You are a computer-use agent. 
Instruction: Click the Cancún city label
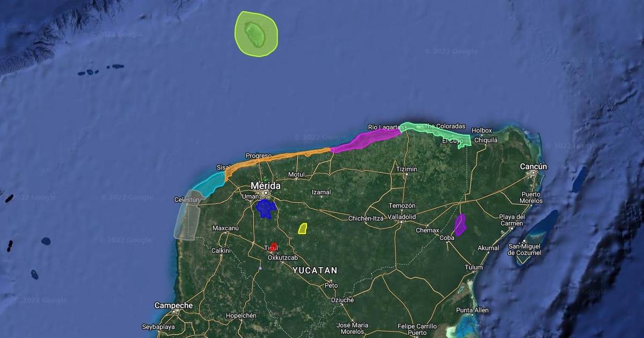coord(533,167)
